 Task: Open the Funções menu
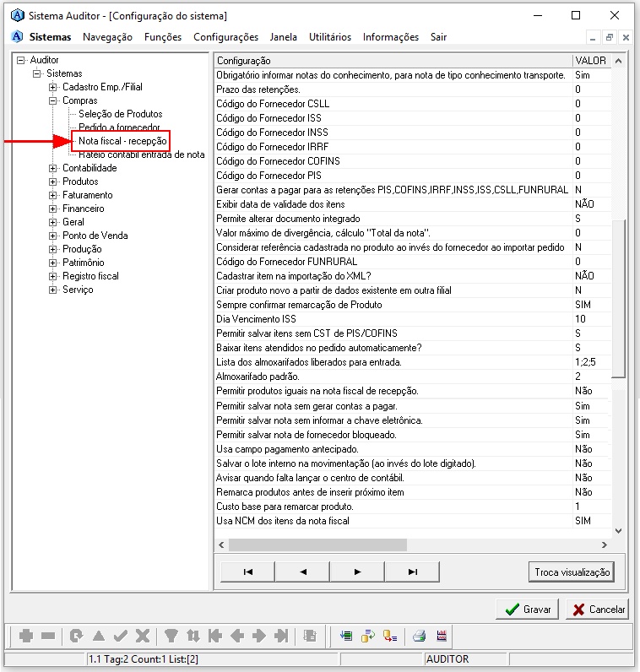click(163, 37)
